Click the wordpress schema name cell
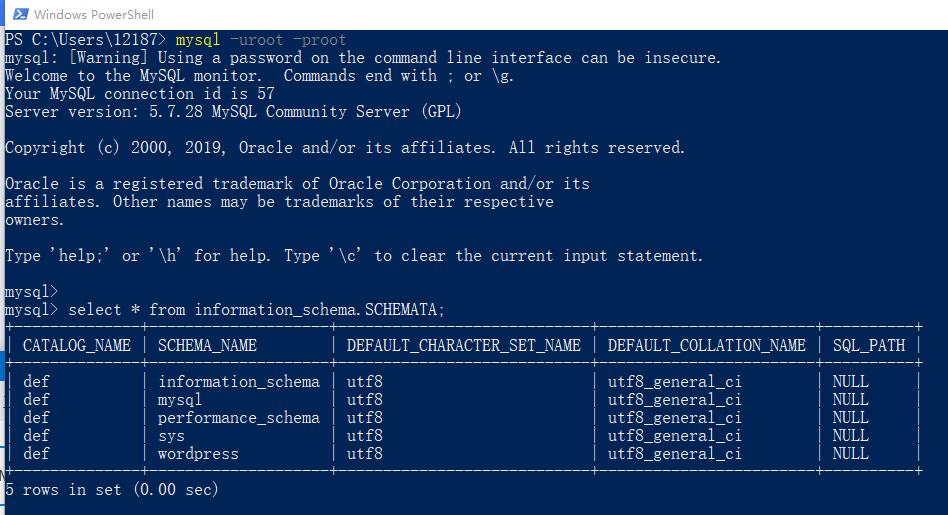 198,454
